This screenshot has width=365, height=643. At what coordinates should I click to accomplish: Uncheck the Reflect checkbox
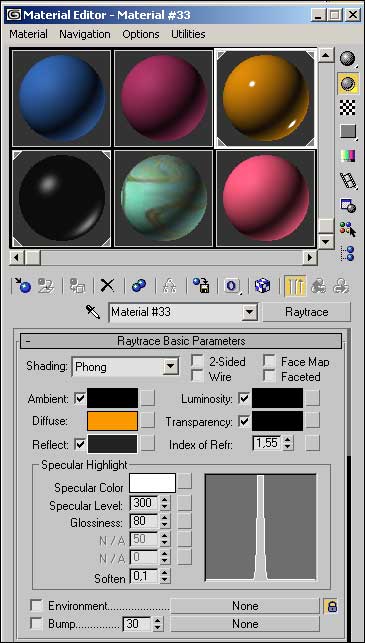80,444
